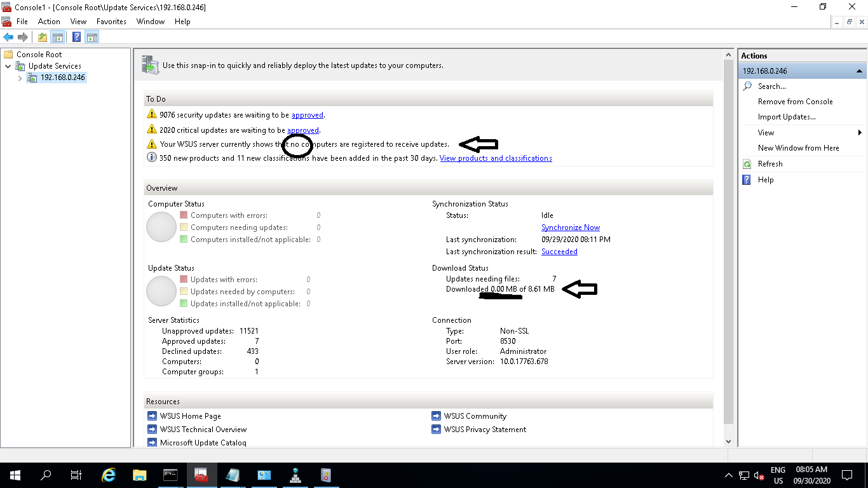868x488 pixels.
Task: Select Console Root in the tree
Action: tap(39, 55)
